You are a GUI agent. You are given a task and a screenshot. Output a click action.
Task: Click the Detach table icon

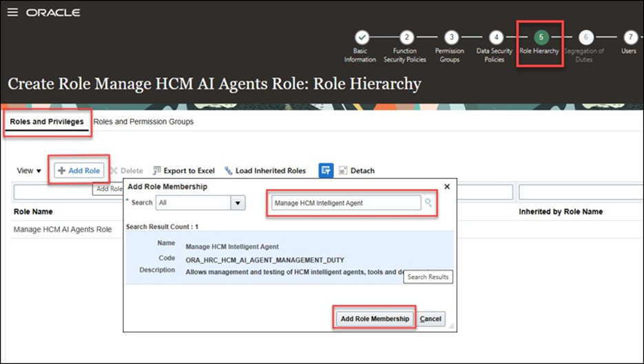(342, 170)
